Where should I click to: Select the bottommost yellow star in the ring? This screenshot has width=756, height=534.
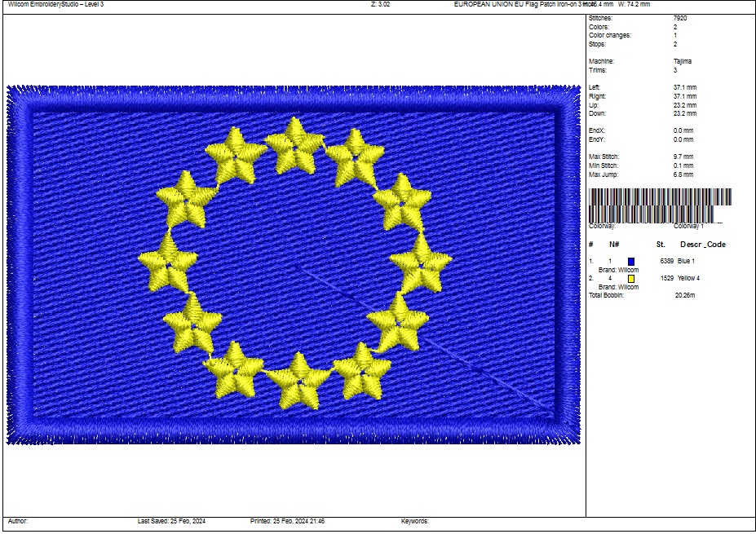[298, 380]
